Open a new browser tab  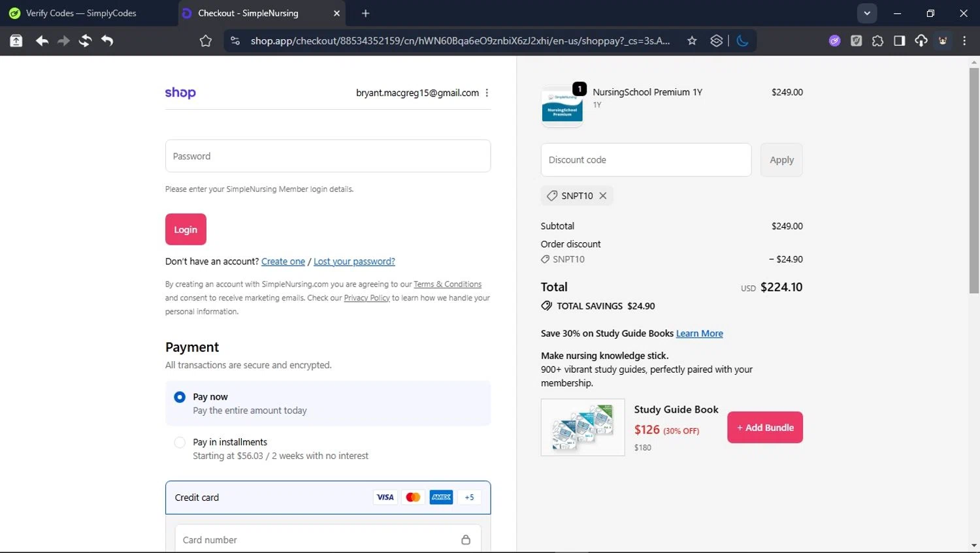point(366,13)
